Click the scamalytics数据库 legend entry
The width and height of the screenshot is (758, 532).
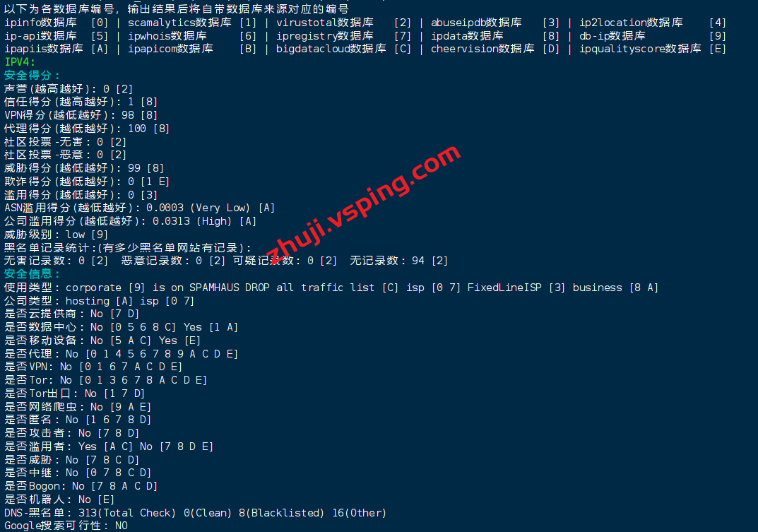179,22
